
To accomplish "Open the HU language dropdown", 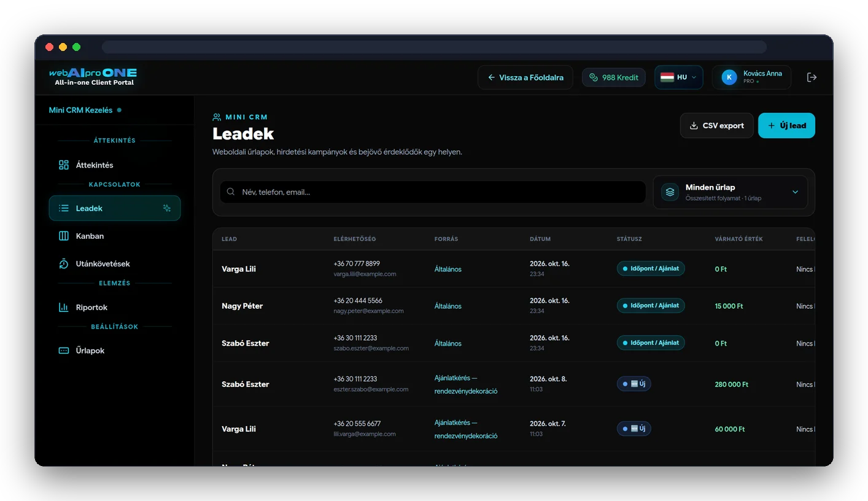I will coord(679,77).
